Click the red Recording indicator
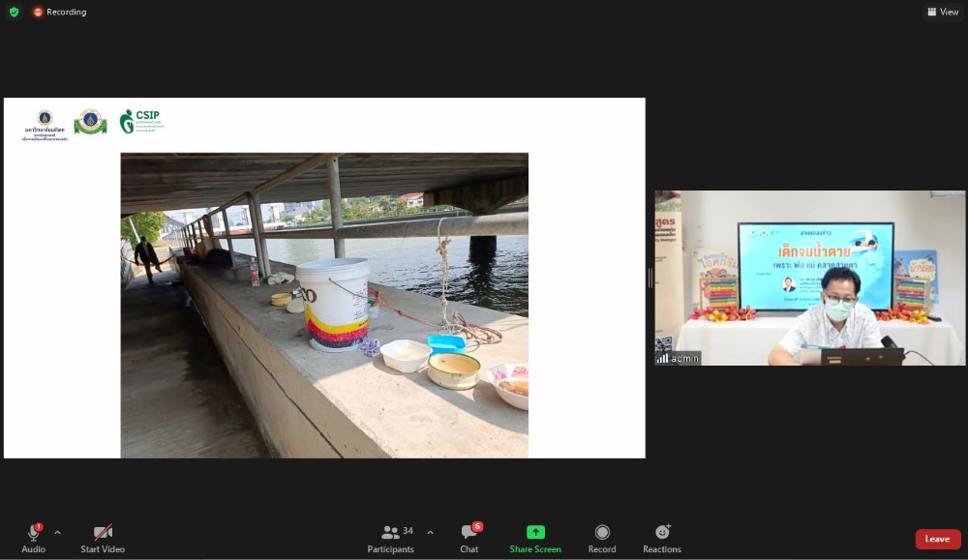Screen dimensions: 968x560 (x=59, y=12)
